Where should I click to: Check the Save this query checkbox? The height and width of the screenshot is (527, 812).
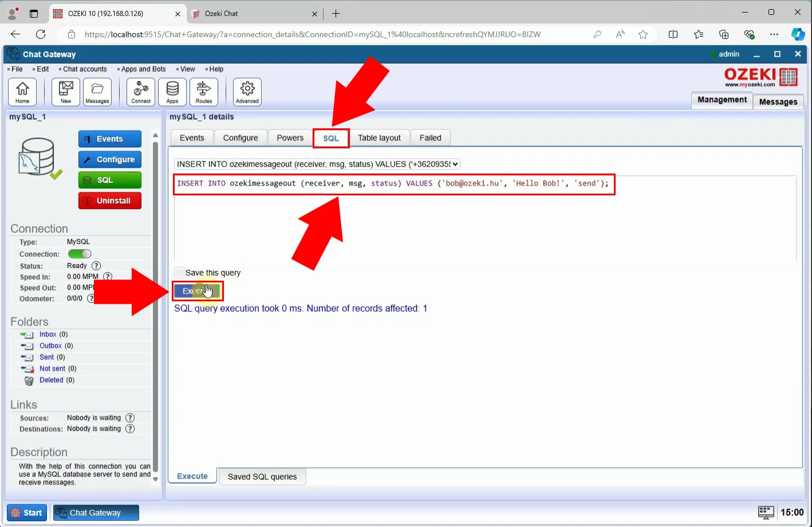click(x=180, y=273)
